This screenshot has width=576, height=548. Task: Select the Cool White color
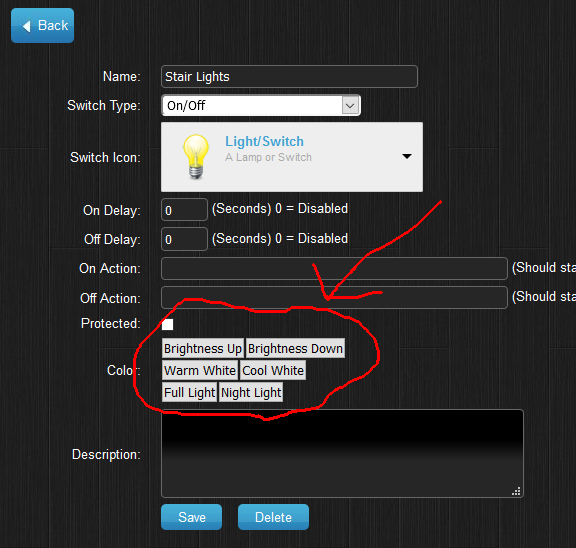[x=273, y=370]
